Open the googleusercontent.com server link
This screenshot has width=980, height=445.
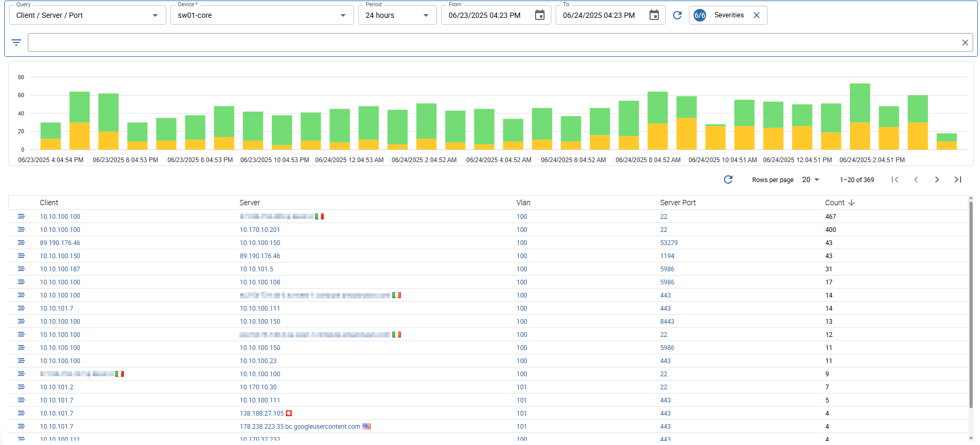coord(300,426)
